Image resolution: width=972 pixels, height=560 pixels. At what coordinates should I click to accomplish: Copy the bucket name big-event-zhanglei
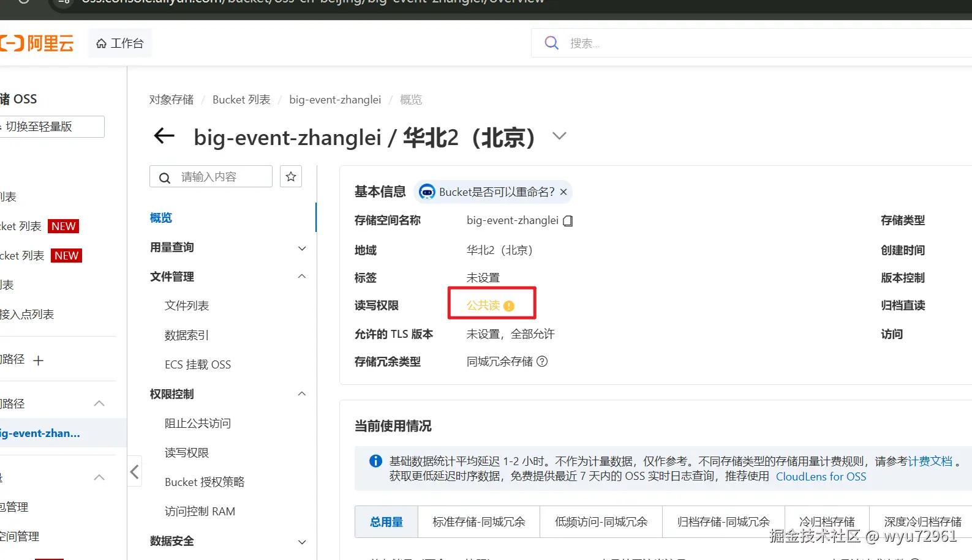(x=568, y=221)
